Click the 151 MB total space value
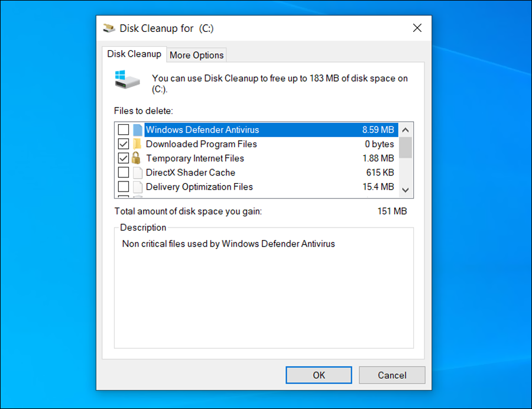 point(392,211)
